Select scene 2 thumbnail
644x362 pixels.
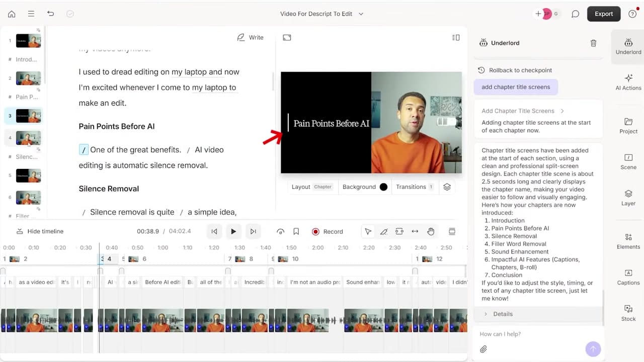(28, 78)
